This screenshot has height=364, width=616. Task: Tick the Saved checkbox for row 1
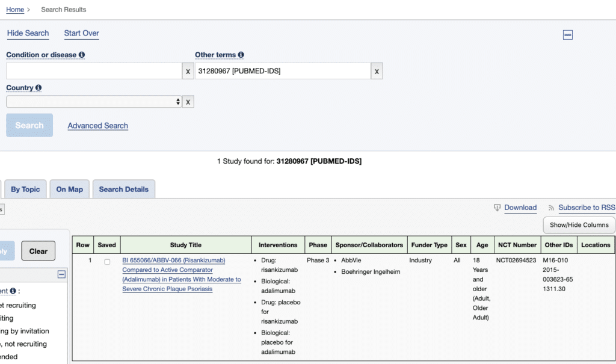pyautogui.click(x=107, y=262)
